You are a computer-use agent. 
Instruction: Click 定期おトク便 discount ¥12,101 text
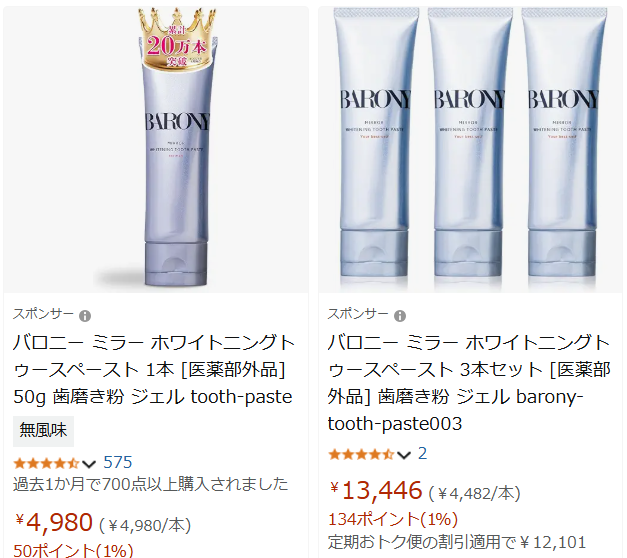tap(457, 542)
